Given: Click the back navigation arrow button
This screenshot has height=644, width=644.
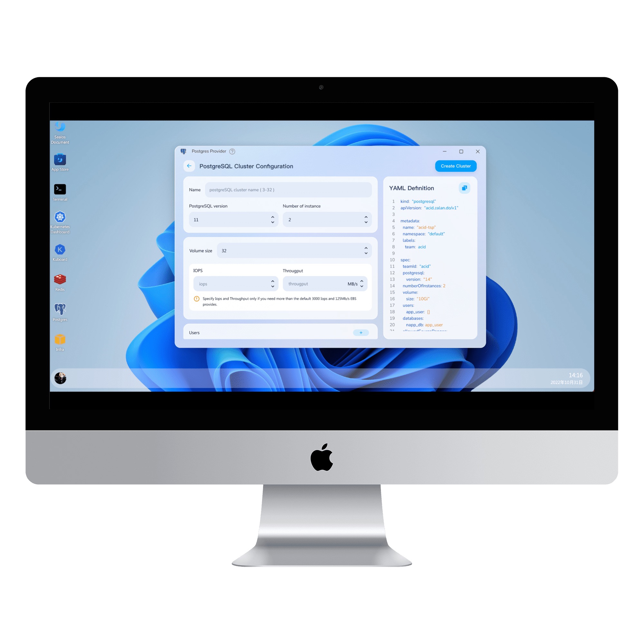Looking at the screenshot, I should coord(187,166).
